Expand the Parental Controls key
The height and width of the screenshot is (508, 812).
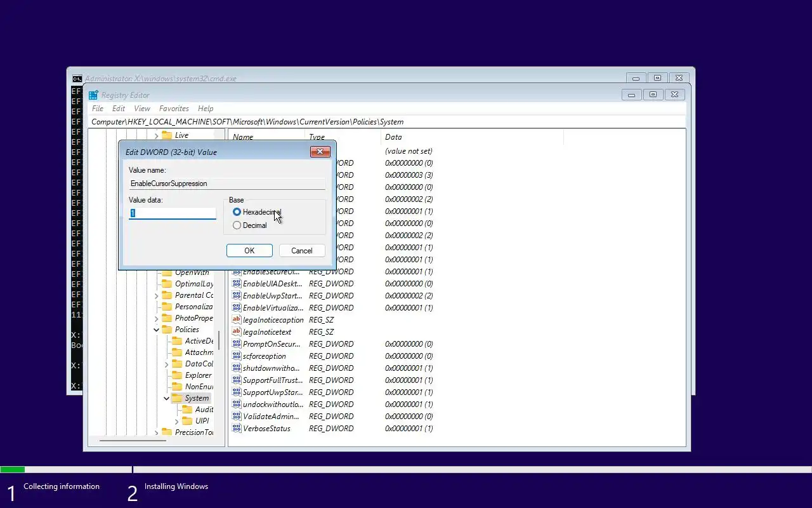(x=157, y=295)
